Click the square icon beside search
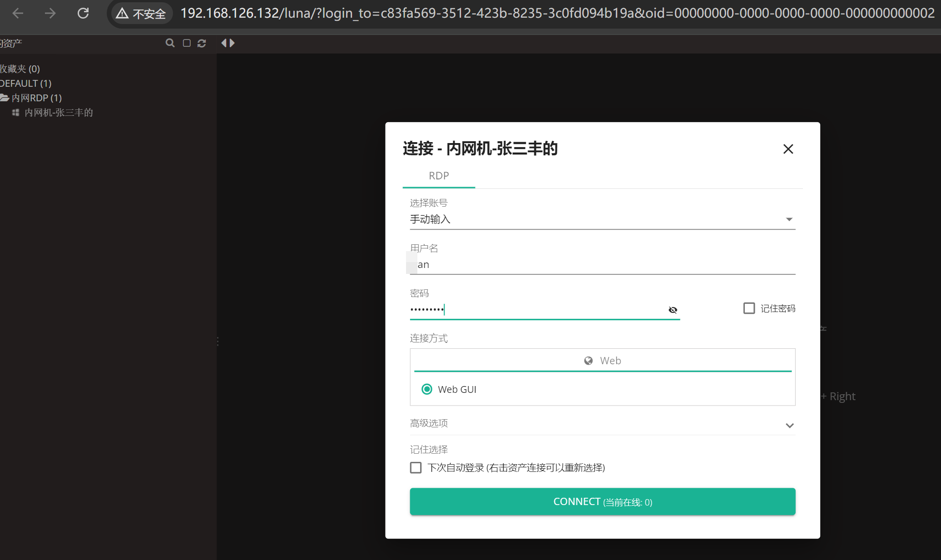Screen dimensions: 941x560 click(x=187, y=43)
